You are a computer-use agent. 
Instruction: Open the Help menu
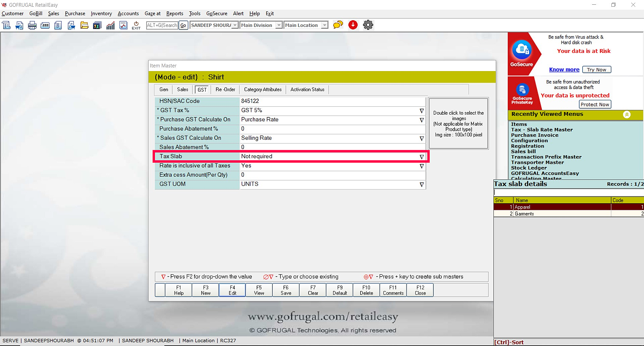[255, 13]
